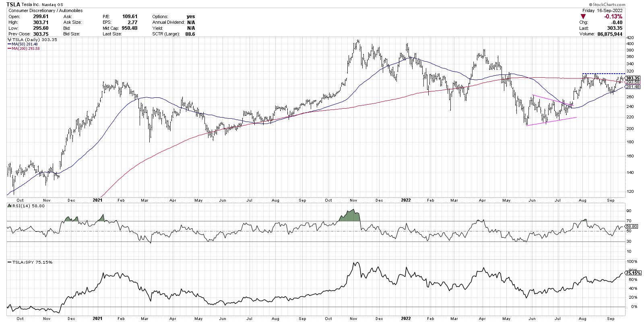
Task: Click the Consumer Discretionary / Automobiles sector text
Action: [x=46, y=10]
